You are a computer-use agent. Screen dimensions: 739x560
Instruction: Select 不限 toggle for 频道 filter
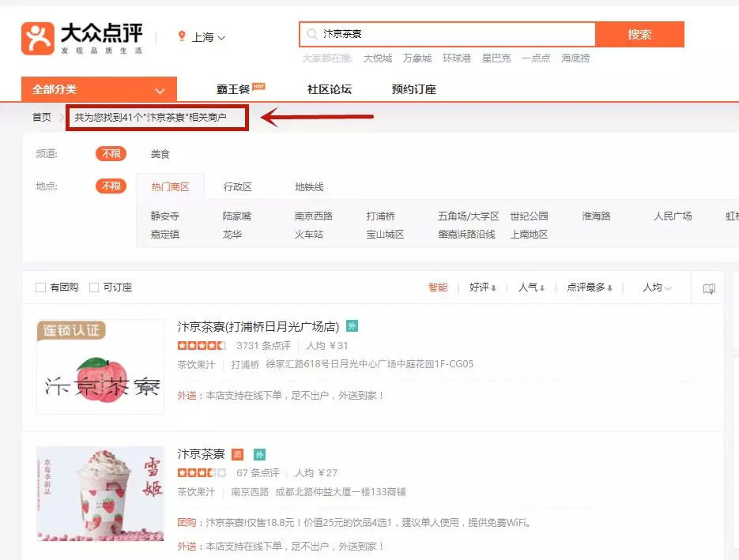coord(111,154)
